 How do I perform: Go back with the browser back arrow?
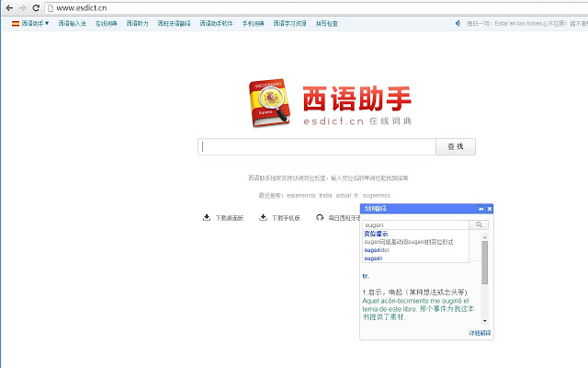click(9, 8)
